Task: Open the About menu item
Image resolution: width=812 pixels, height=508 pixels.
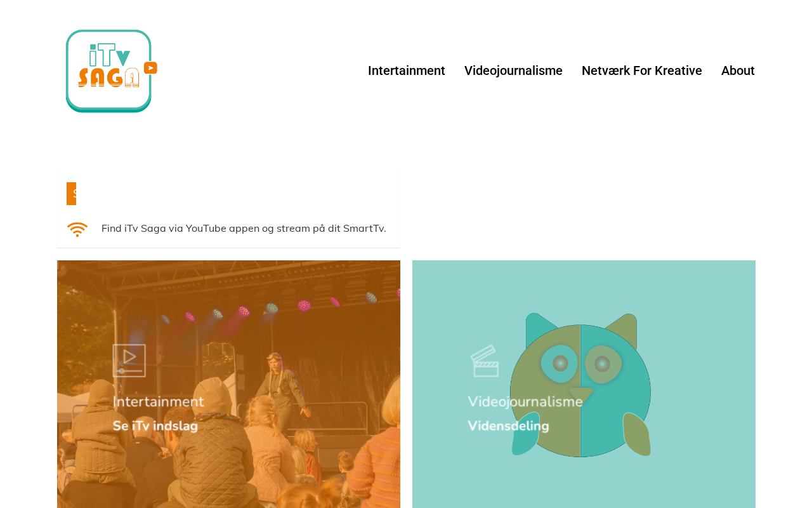Action: (738, 71)
